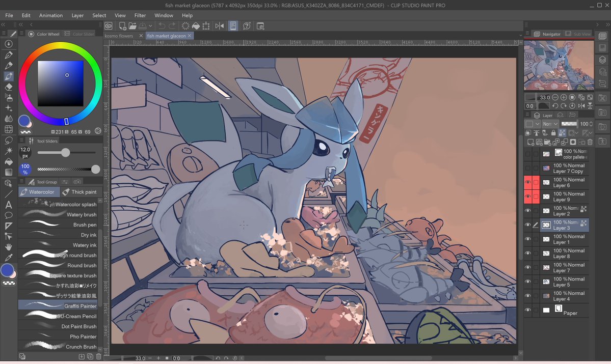The height and width of the screenshot is (364, 611).
Task: Select the Airbrush tool
Action: click(x=9, y=97)
